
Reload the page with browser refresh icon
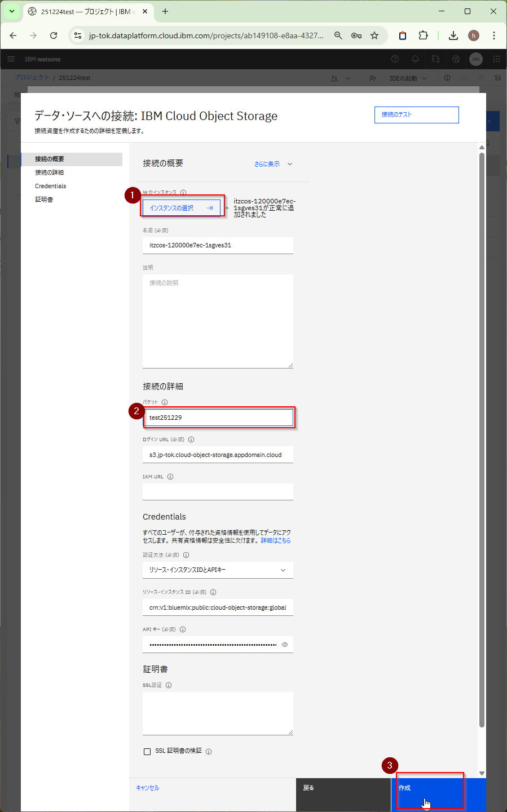(54, 36)
